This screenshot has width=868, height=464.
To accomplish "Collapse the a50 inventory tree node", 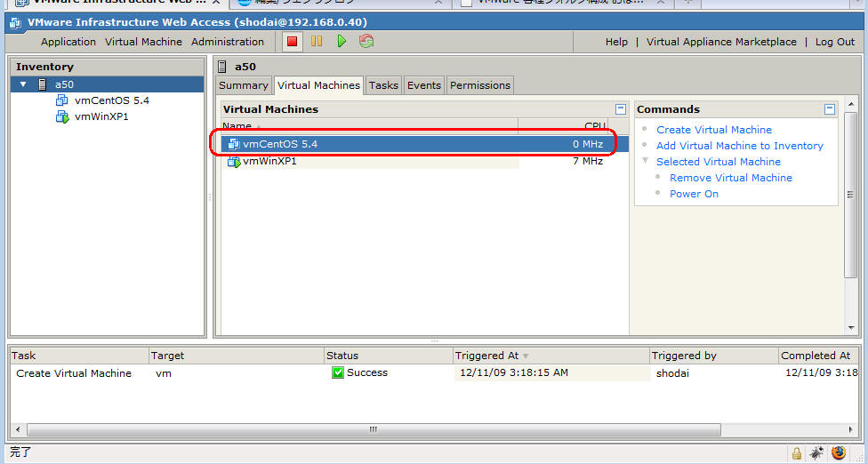I will coord(23,84).
